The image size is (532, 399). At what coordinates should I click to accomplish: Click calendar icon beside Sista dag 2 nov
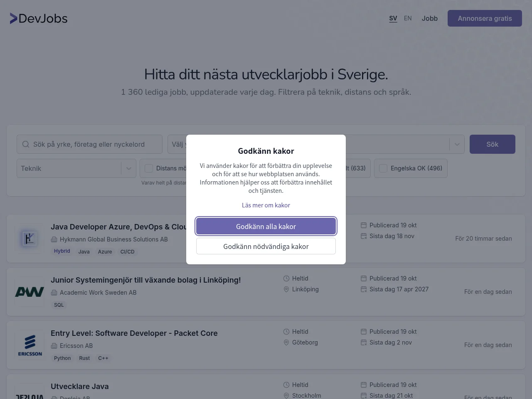click(364, 342)
